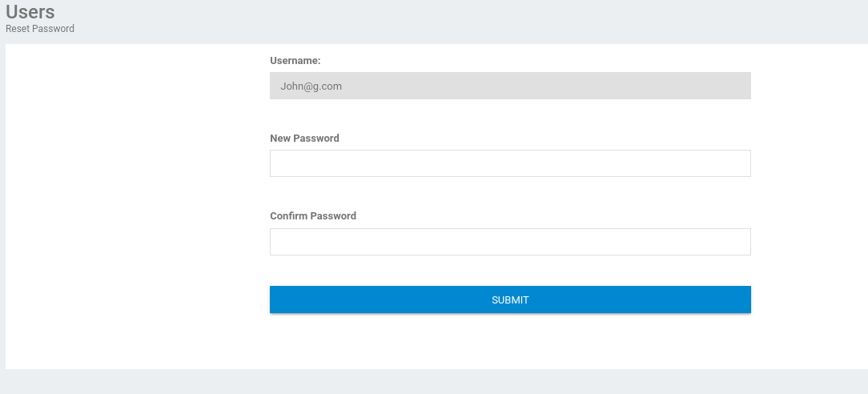Click the SUBMIT text on blue button
The height and width of the screenshot is (394, 868).
coord(510,300)
